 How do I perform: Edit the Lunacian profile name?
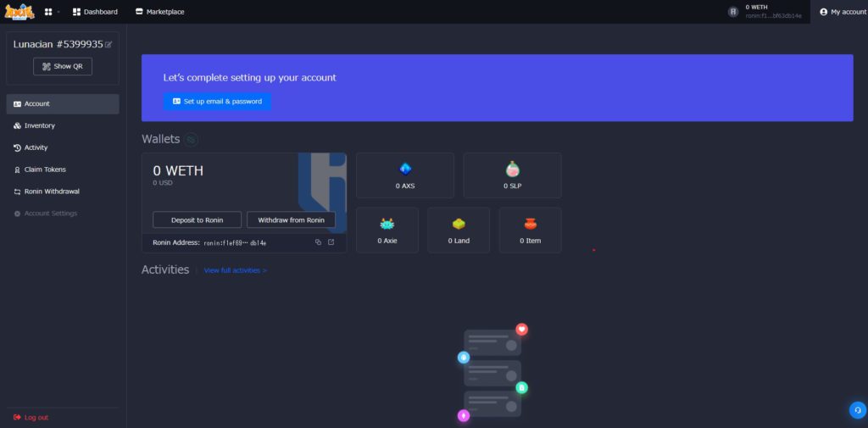click(x=108, y=44)
